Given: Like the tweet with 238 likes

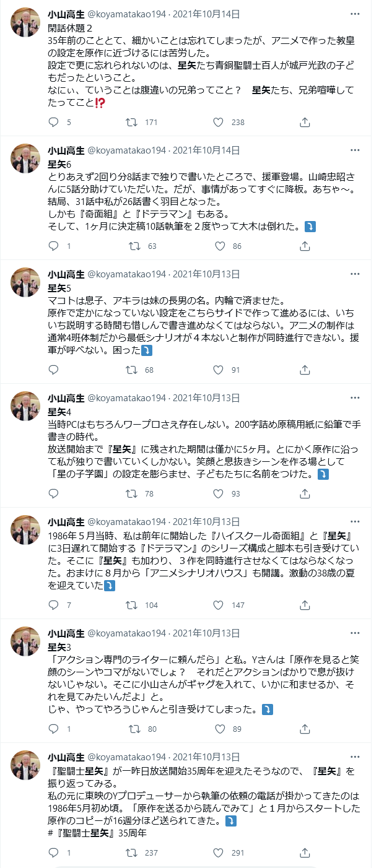Looking at the screenshot, I should [x=219, y=123].
